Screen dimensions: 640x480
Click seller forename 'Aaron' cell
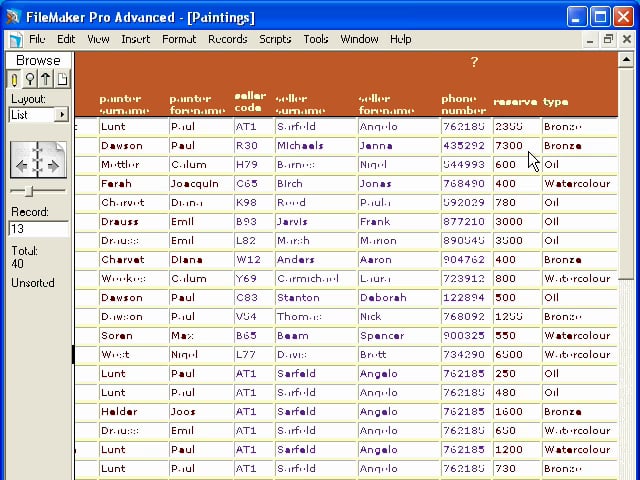coord(399,260)
